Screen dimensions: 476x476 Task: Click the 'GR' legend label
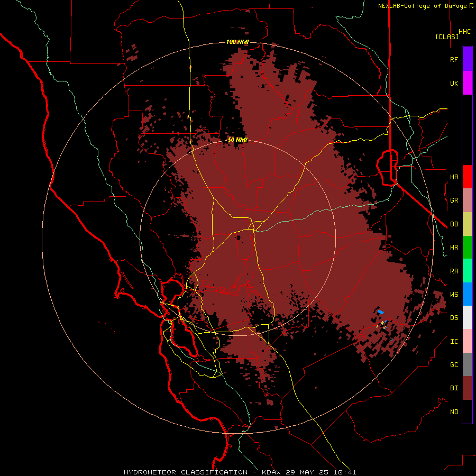pos(454,200)
